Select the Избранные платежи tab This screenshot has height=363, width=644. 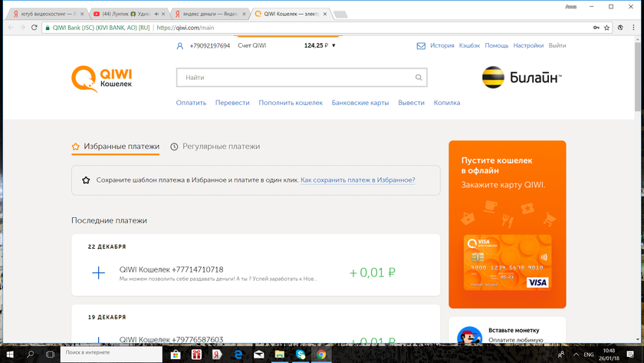(121, 147)
